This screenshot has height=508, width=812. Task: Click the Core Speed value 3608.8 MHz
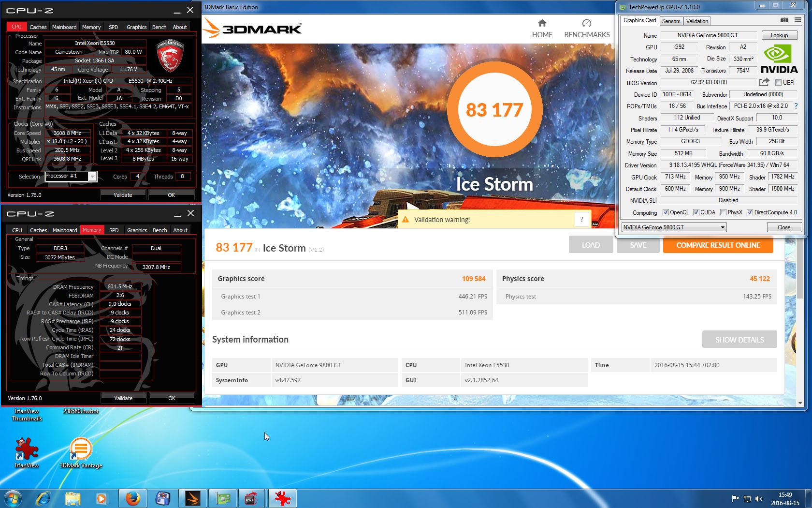(x=67, y=133)
